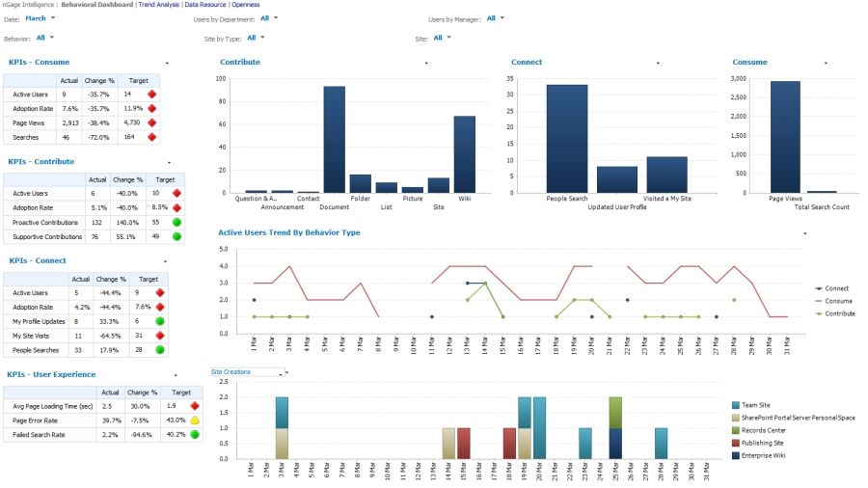868x488 pixels.
Task: Click green indicator for Failed Search Rate
Action: [x=195, y=434]
